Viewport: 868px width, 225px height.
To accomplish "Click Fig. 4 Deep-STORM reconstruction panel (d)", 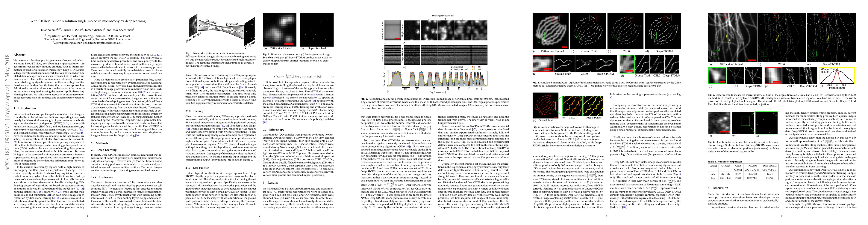I will click(x=663, y=31).
